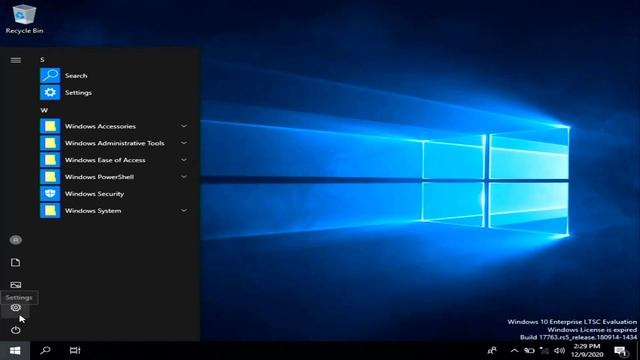This screenshot has width=640, height=360.
Task: Click the battery status tray icon
Action: pos(529,351)
